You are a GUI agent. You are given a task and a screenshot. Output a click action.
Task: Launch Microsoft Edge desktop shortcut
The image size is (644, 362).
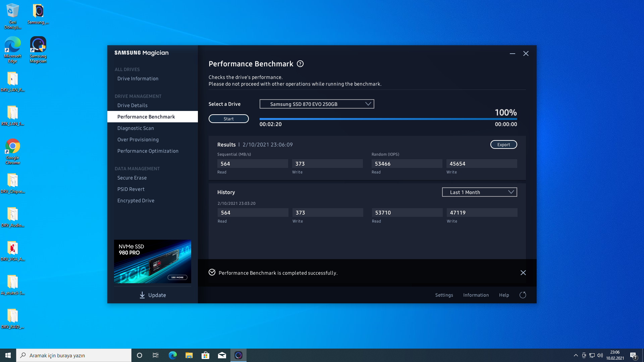coord(13,50)
